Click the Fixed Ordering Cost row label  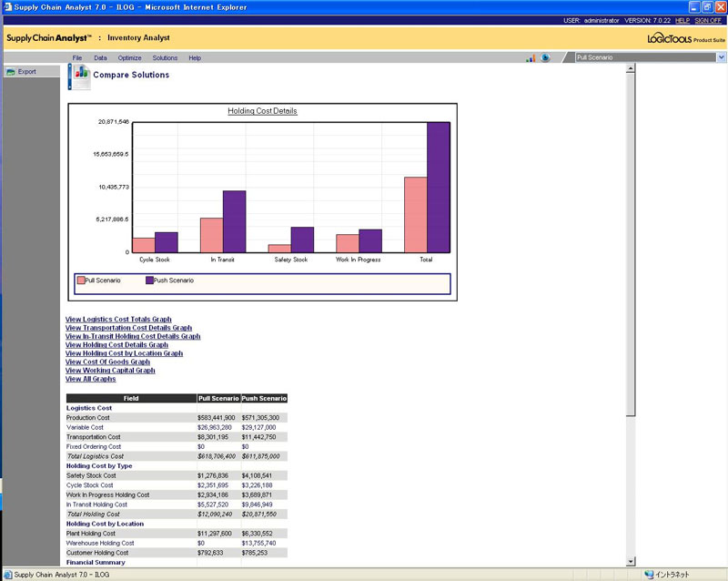94,446
